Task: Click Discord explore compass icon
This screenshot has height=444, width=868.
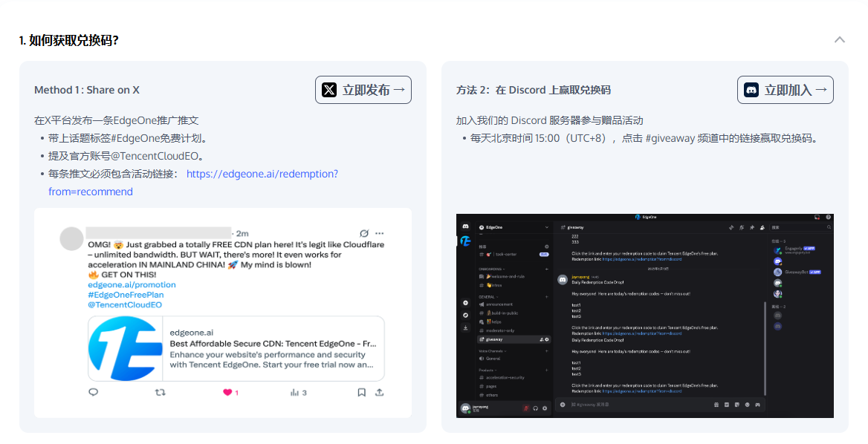Action: coord(465,315)
